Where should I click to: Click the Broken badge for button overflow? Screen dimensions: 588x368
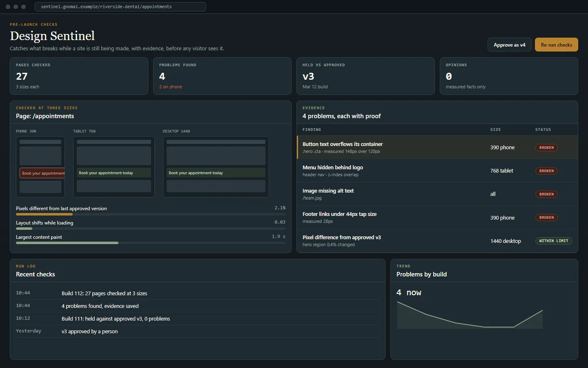coord(546,148)
